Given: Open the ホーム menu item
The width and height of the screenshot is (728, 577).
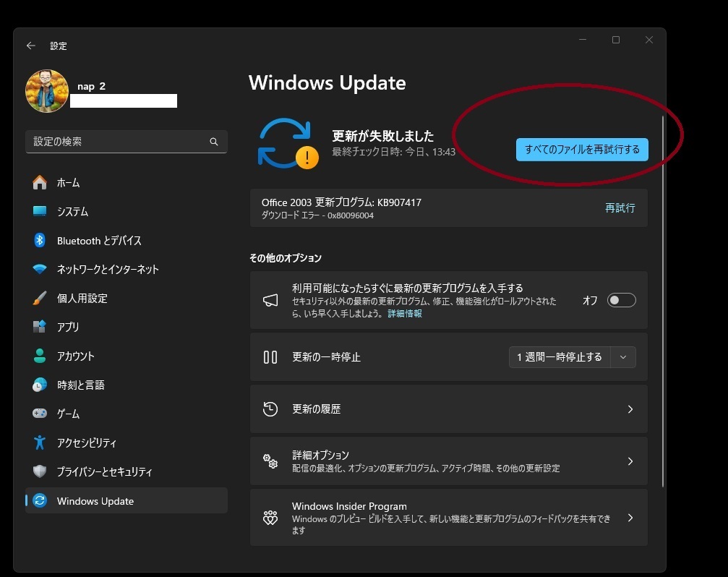Looking at the screenshot, I should coord(127,182).
